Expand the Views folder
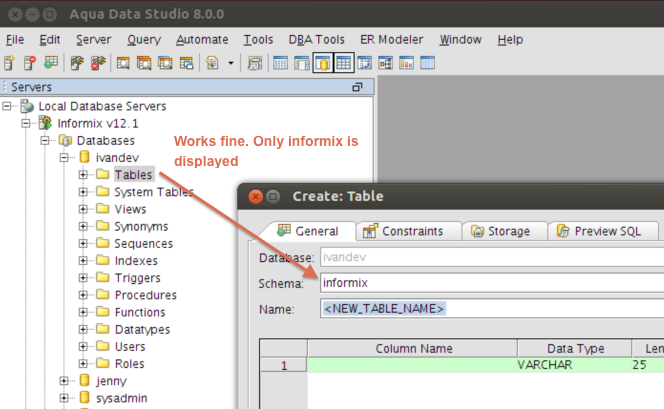The width and height of the screenshot is (664, 409). pyautogui.click(x=83, y=209)
